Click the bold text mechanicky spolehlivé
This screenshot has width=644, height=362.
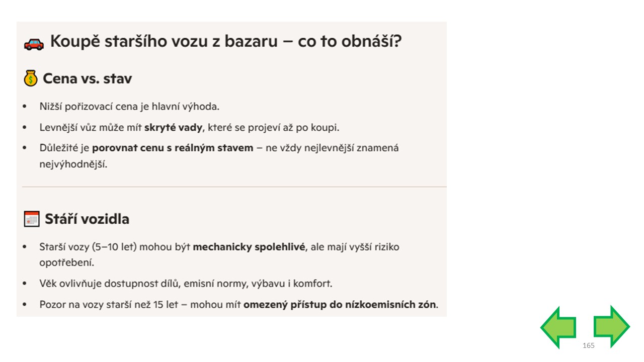click(x=249, y=247)
